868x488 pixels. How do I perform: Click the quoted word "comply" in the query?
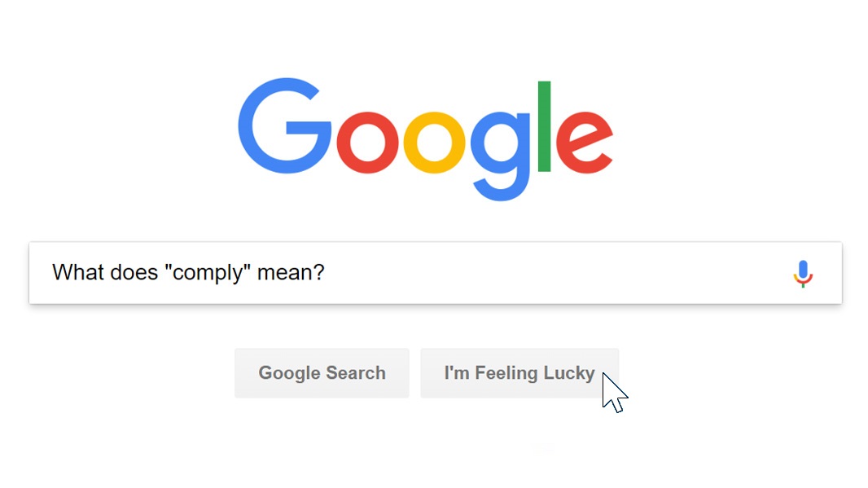pos(208,273)
